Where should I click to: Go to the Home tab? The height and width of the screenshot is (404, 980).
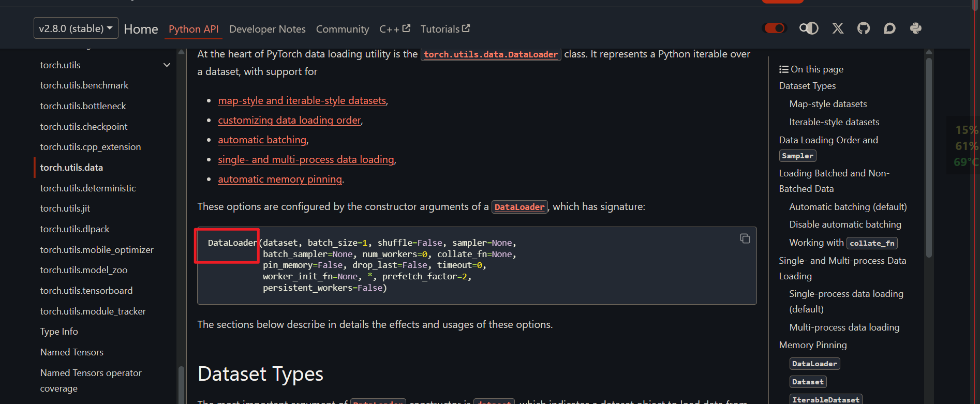click(141, 29)
